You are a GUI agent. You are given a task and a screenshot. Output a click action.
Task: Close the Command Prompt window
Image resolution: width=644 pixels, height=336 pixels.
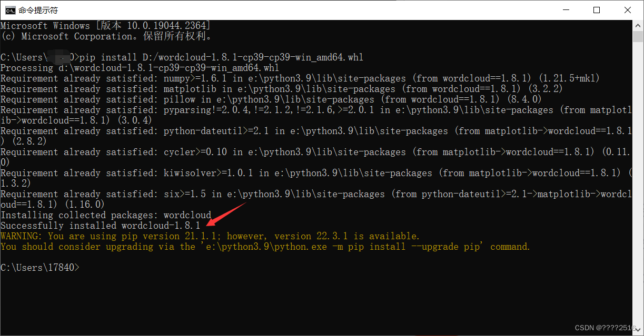coord(628,10)
